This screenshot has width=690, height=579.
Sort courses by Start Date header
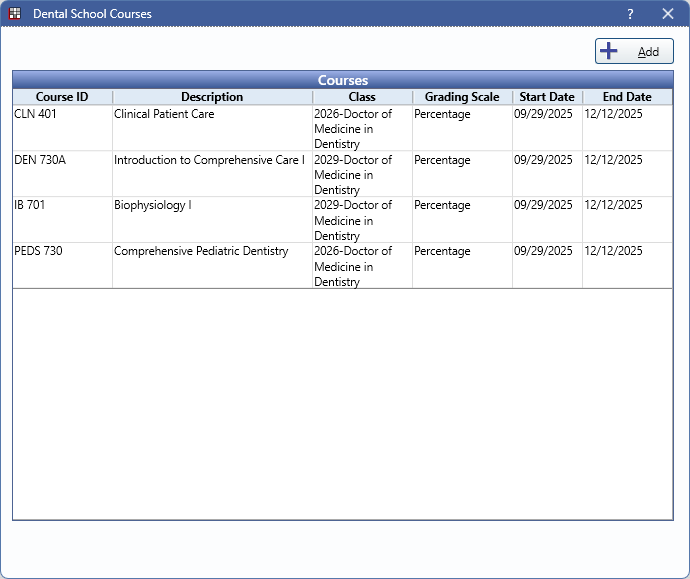pos(547,97)
